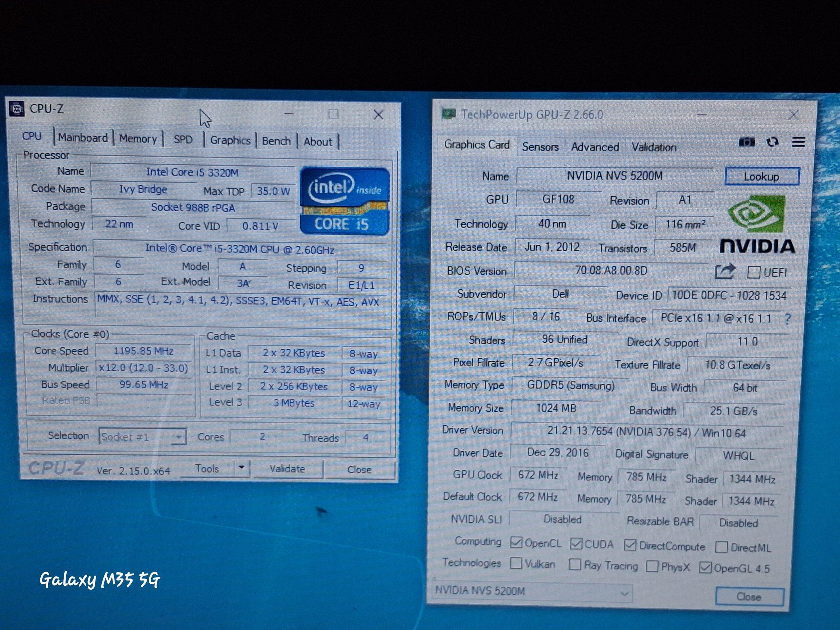This screenshot has height=630, width=840.
Task: Click the BIOS Version field 70.08.A8.00.8D
Action: pyautogui.click(x=611, y=270)
